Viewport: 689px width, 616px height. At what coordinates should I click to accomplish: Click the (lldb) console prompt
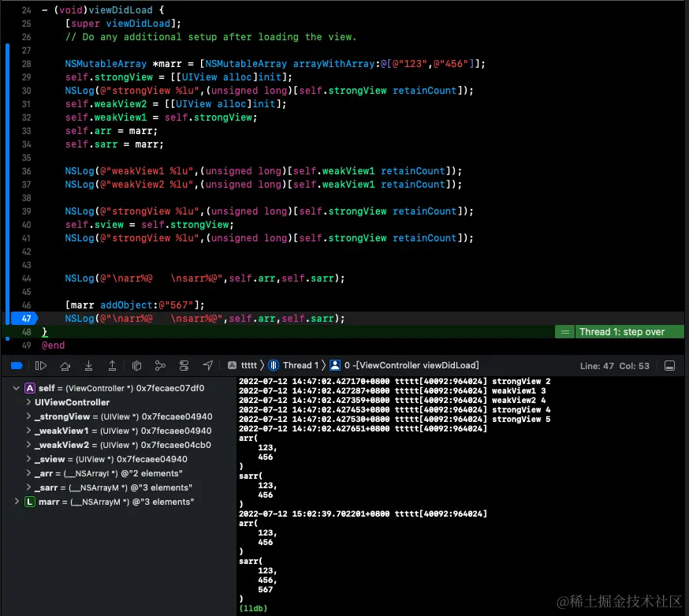point(253,609)
